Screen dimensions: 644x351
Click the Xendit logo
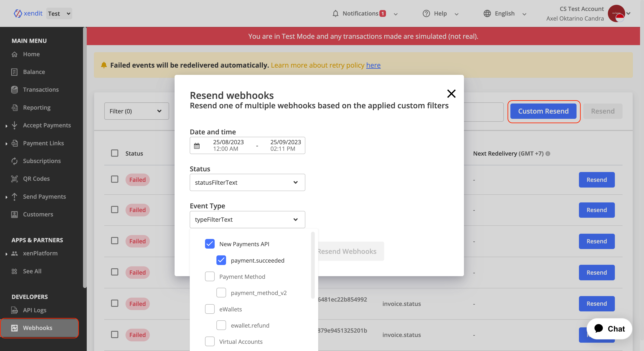[28, 13]
